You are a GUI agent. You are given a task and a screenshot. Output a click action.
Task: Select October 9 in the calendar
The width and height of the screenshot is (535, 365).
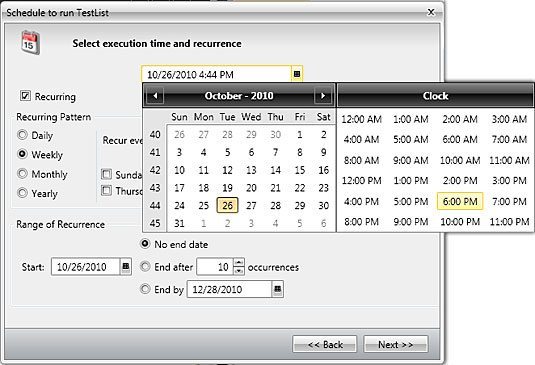pos(323,152)
